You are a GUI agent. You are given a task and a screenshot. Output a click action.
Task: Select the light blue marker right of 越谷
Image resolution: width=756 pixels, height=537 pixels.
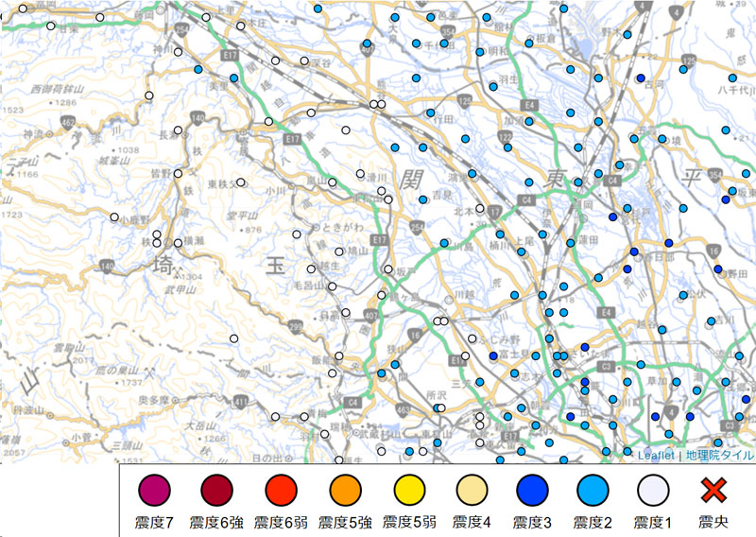tap(662, 330)
